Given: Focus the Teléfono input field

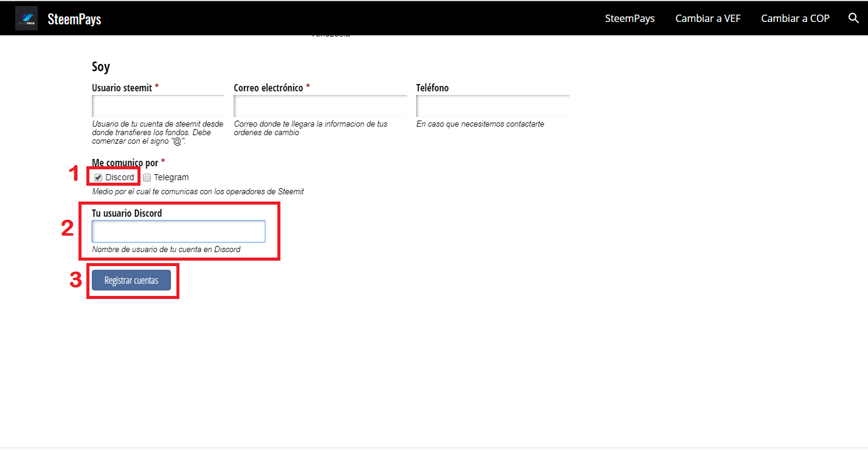Looking at the screenshot, I should (x=493, y=106).
